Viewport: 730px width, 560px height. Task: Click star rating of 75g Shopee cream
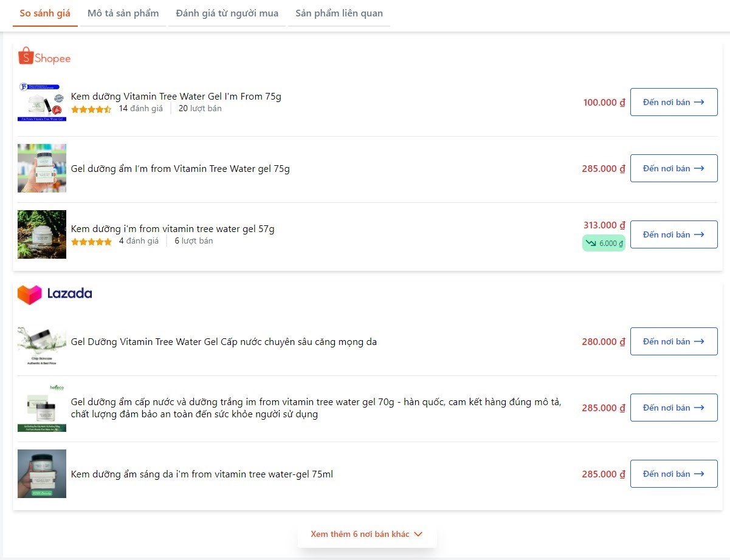click(91, 109)
